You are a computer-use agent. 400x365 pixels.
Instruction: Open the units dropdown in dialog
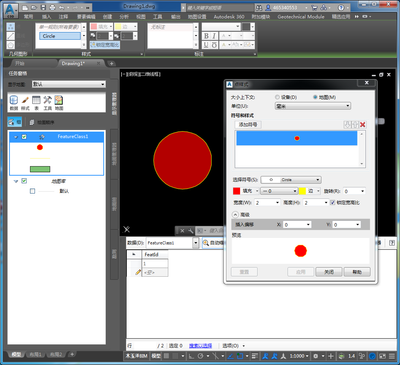click(312, 106)
